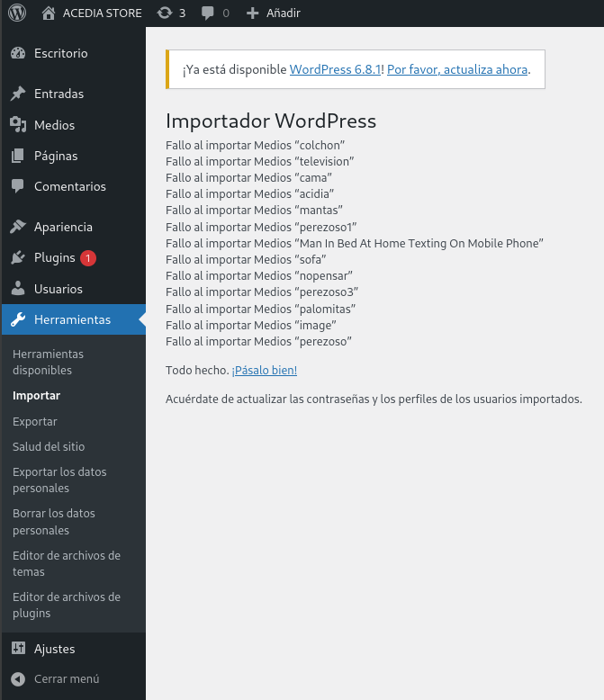Open the ACEDIA STORE home icon
Screen dimensions: 604x700
(49, 13)
